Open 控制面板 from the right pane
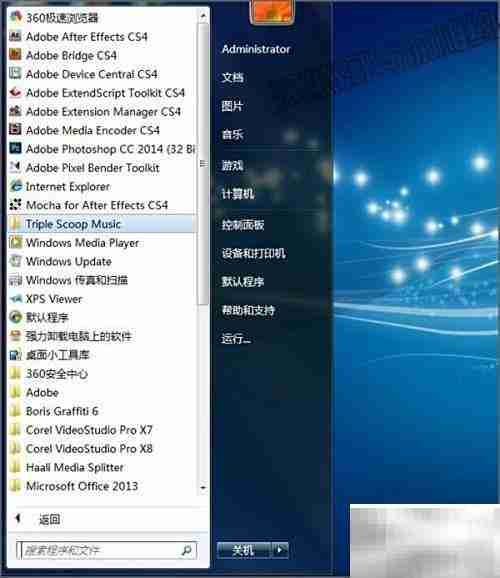500x578 pixels. [243, 224]
